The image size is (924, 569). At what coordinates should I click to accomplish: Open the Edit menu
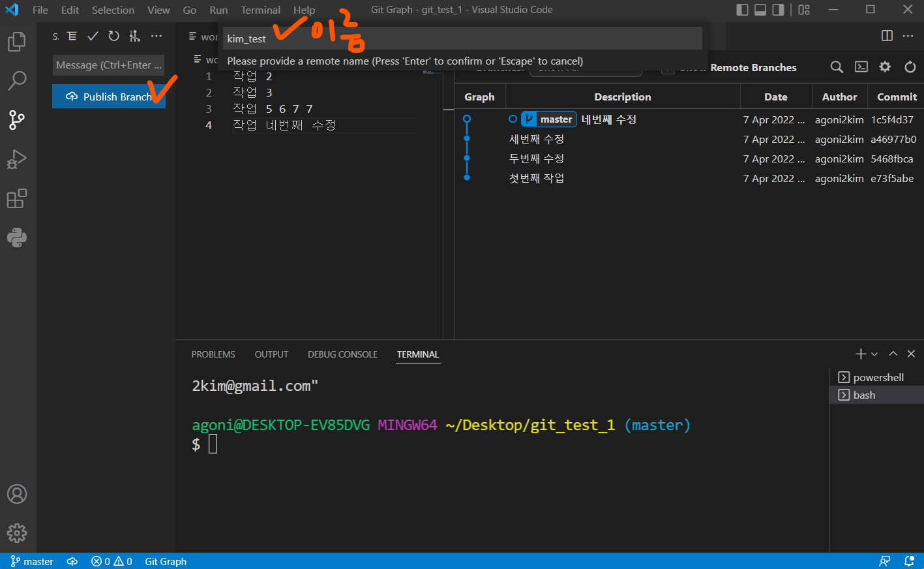point(70,10)
